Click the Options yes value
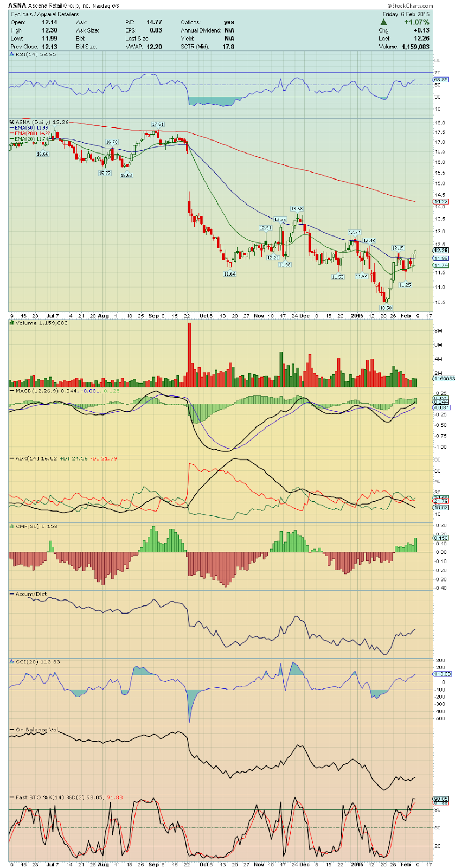The image size is (455, 868). click(229, 22)
